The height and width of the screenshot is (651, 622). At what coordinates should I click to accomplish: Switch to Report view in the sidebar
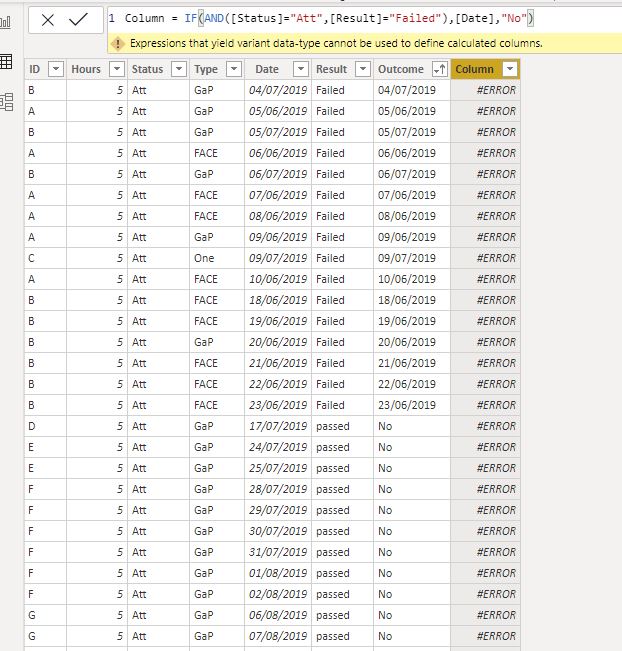coord(6,22)
